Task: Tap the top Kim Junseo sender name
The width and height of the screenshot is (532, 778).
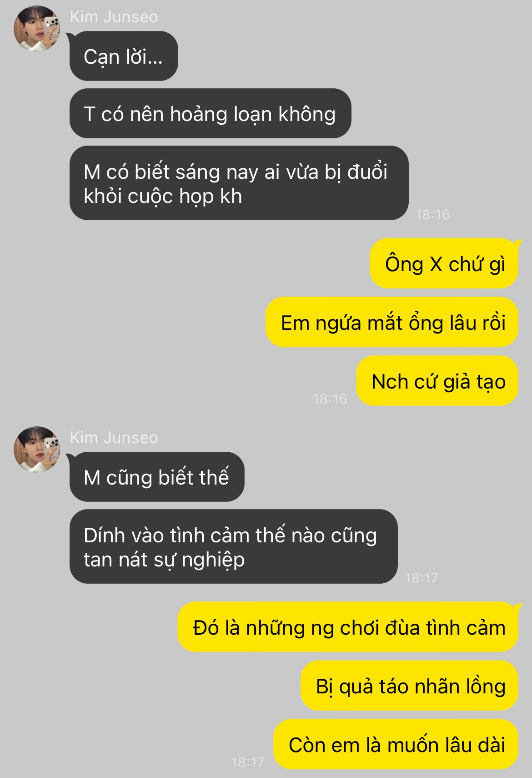Action: click(114, 17)
